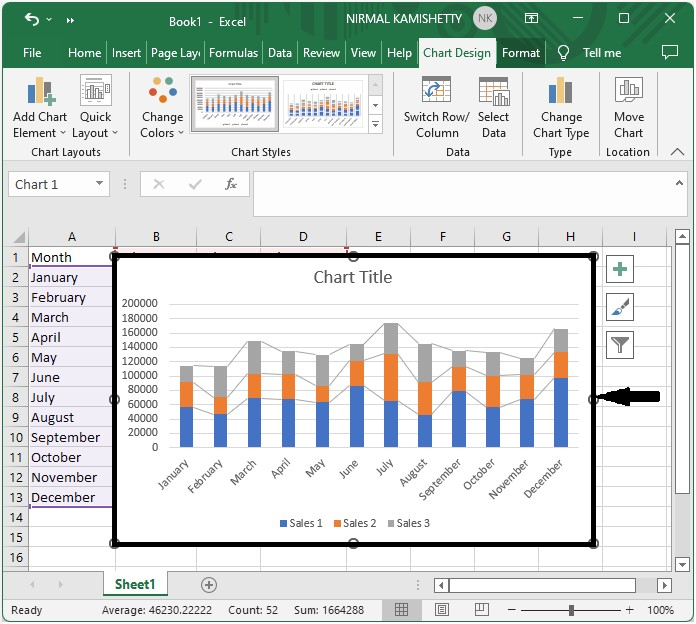
Task: Click the Name Box showing Chart 1
Action: click(51, 184)
